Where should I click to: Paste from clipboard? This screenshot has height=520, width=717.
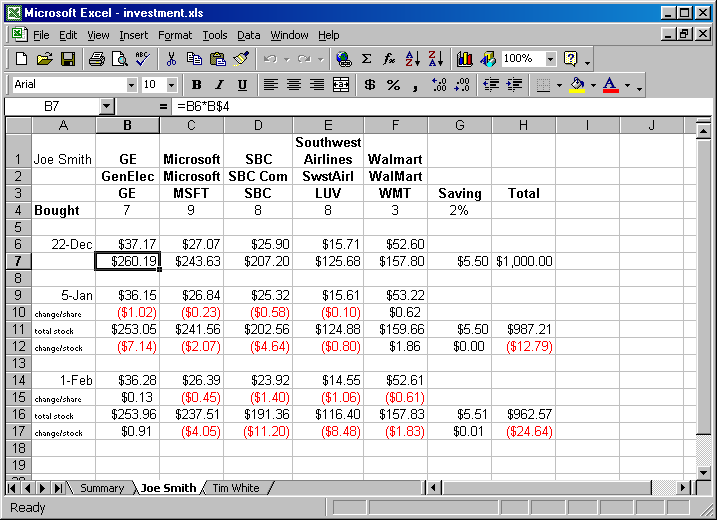click(x=218, y=59)
